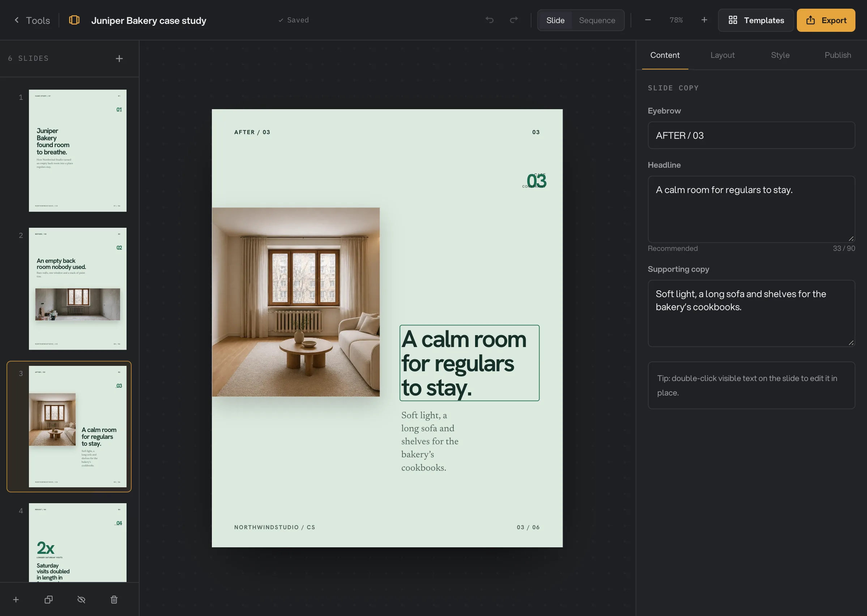Click the Juniper Bakery case study title

[149, 21]
